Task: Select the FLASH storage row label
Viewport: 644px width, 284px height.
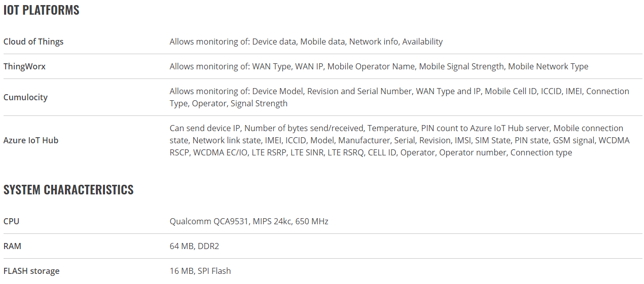Action: 31,271
